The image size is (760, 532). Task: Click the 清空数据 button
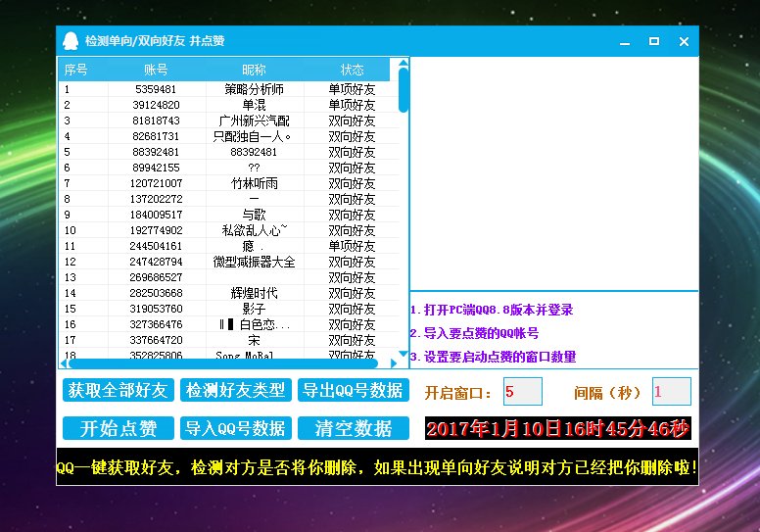click(x=354, y=428)
